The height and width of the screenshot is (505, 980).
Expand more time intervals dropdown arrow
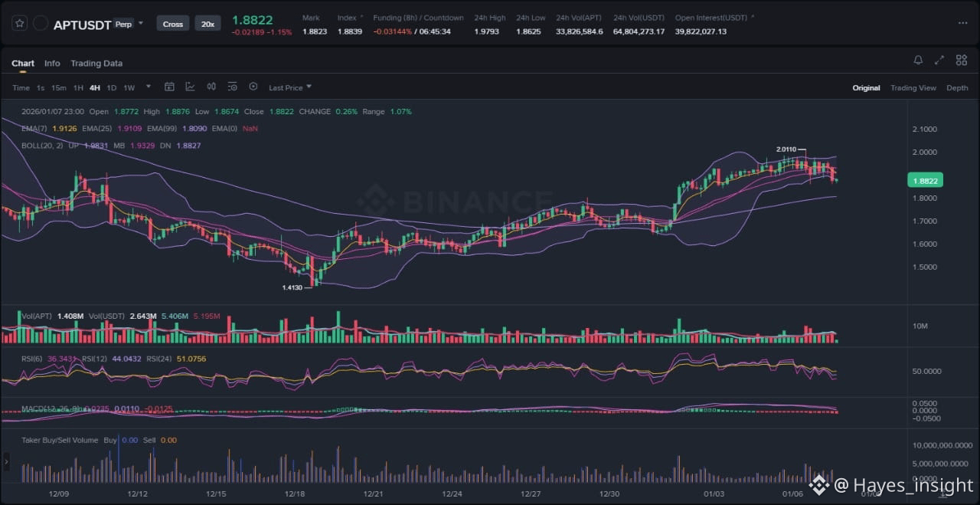coord(149,87)
